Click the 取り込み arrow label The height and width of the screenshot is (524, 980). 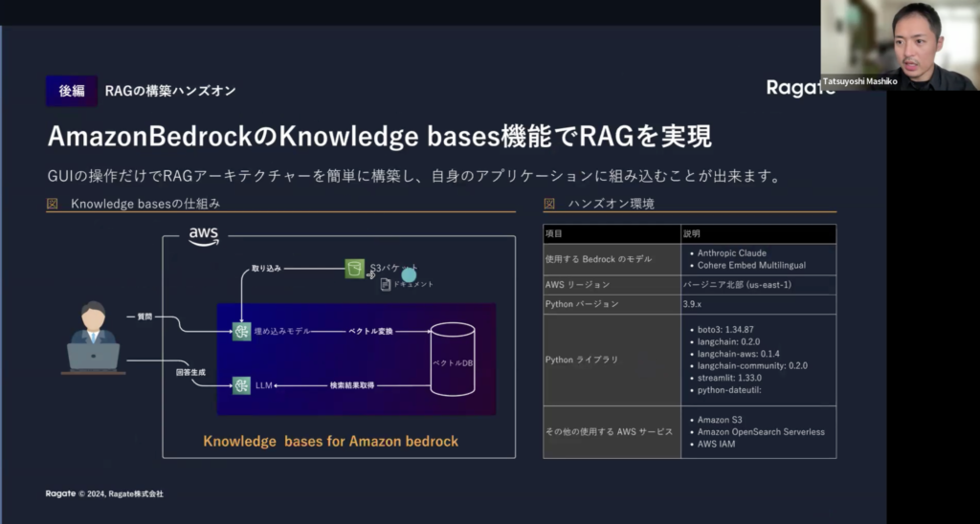click(266, 269)
